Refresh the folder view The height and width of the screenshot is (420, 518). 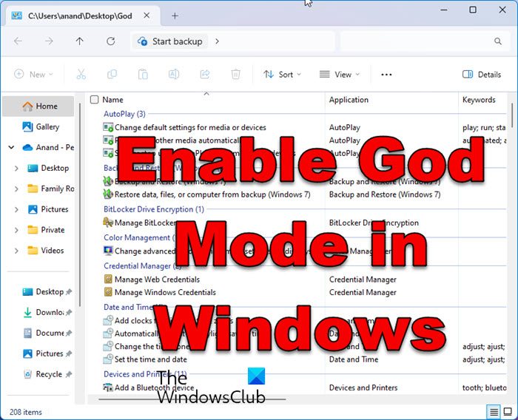(111, 41)
